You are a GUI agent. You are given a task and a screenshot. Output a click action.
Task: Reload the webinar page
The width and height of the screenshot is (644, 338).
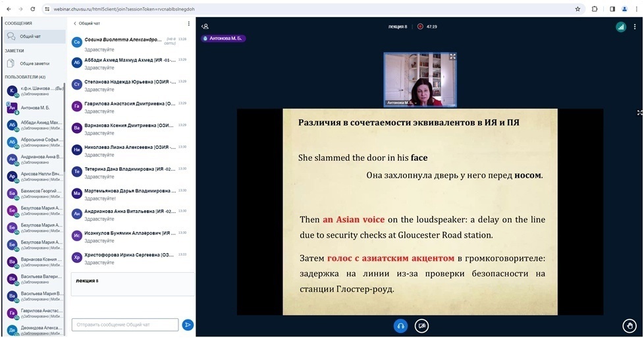pos(32,9)
